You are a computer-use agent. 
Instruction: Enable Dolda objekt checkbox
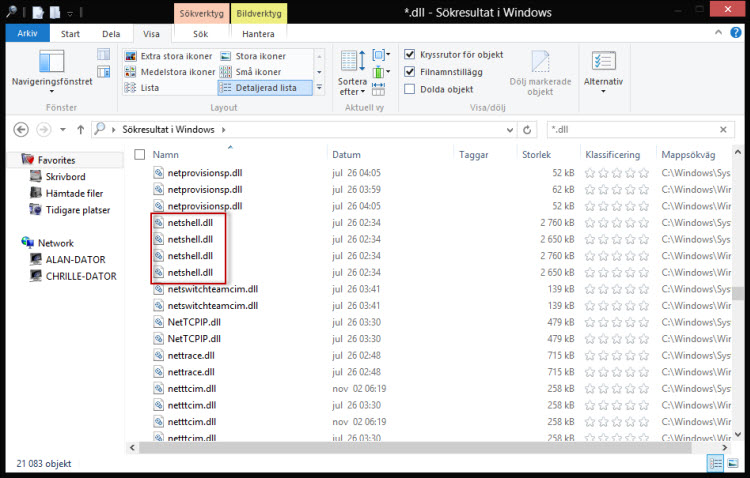coord(409,89)
